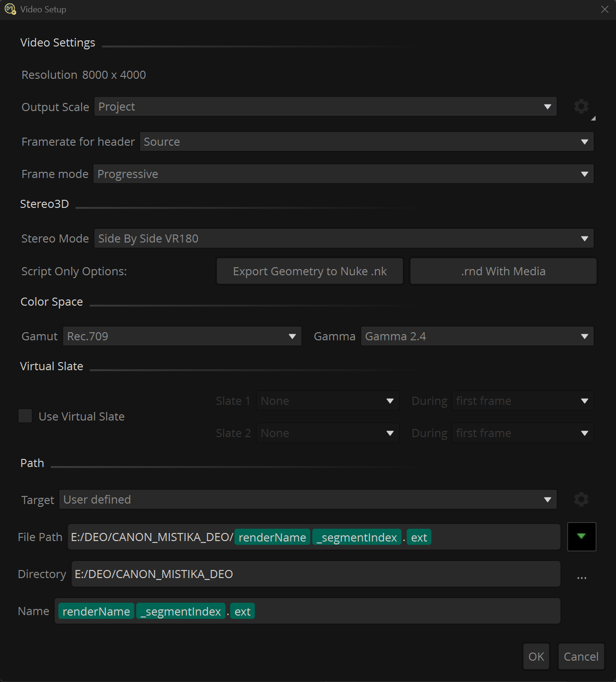Browse directory with the ellipsis button
616x682 pixels.
coord(582,578)
